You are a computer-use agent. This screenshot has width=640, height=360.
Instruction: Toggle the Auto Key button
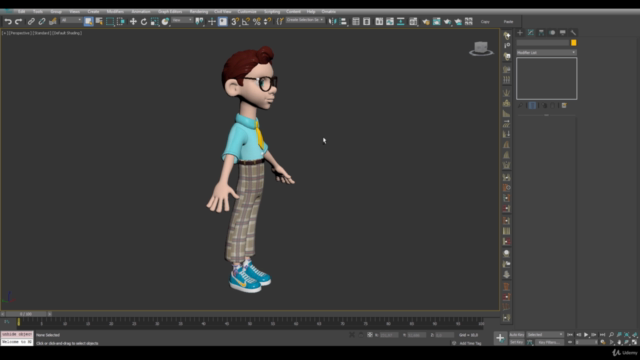[517, 335]
